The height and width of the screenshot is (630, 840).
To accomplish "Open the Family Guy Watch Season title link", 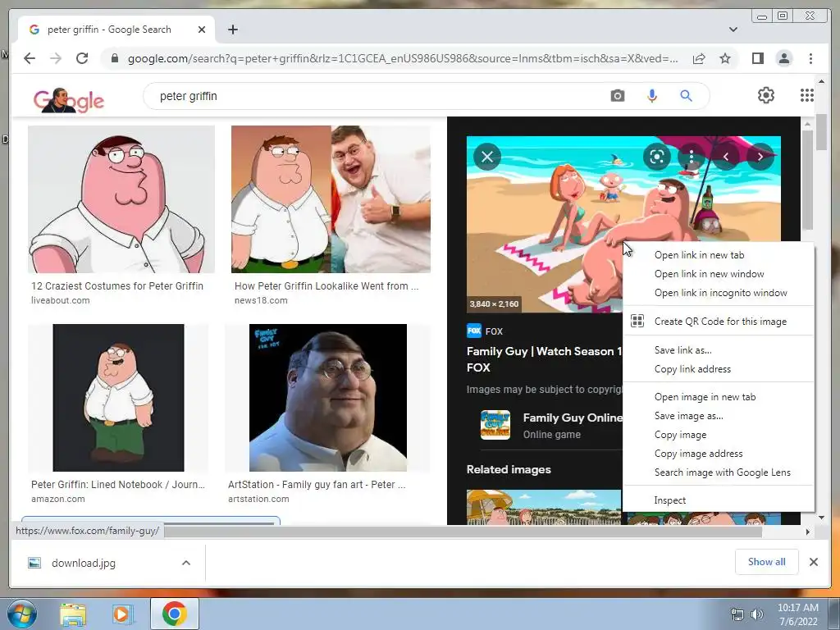I will click(544, 359).
